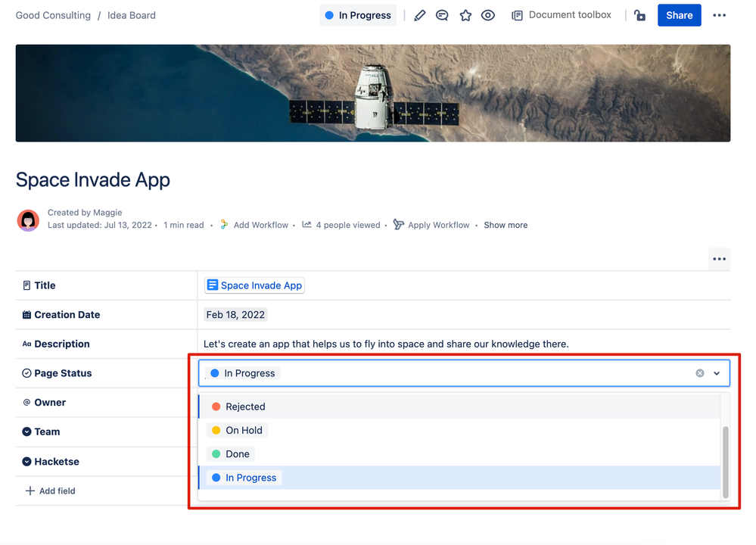The image size is (756, 545).
Task: Clear the Page Status selection
Action: (699, 373)
